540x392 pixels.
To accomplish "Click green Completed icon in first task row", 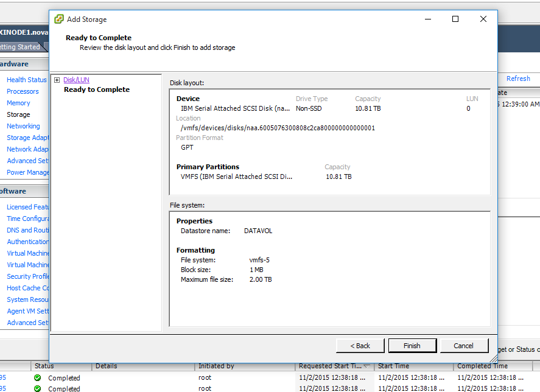I will click(38, 378).
